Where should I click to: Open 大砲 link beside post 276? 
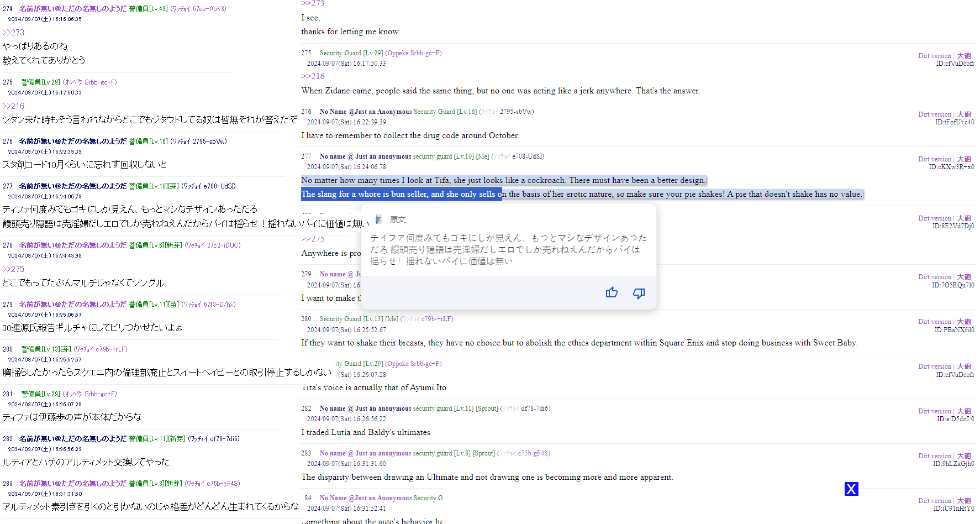(964, 114)
